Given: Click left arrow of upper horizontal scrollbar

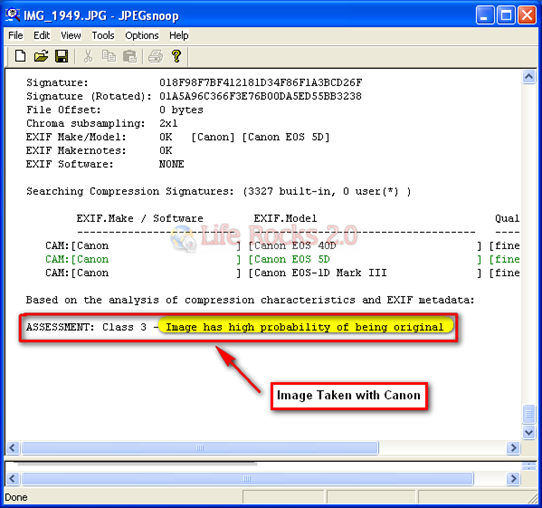Looking at the screenshot, I should coord(12,448).
